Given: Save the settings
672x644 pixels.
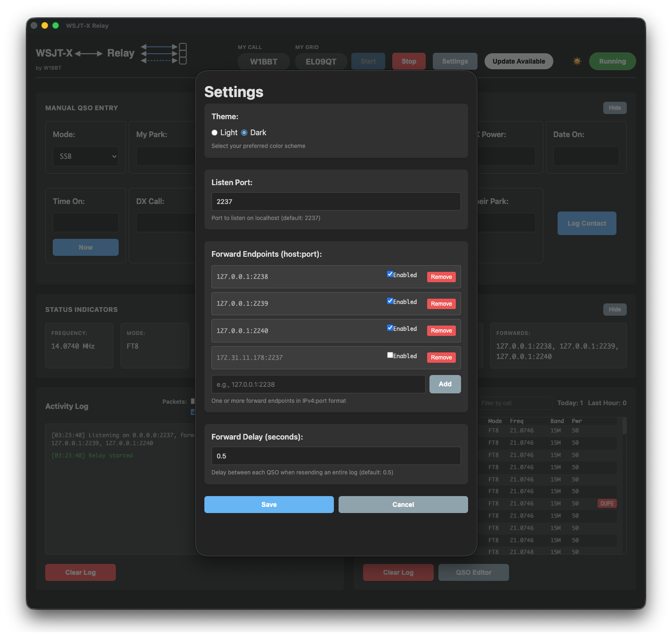Looking at the screenshot, I should tap(268, 504).
